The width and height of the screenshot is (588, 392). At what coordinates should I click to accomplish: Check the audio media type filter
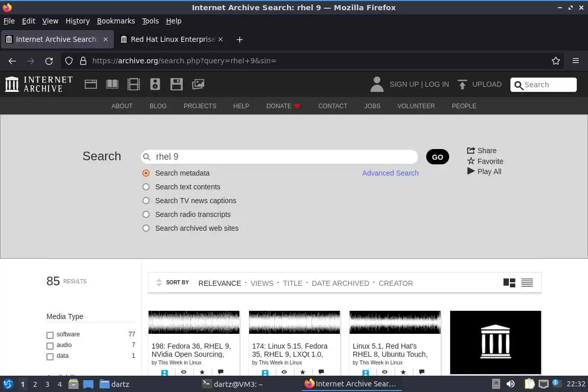50,346
